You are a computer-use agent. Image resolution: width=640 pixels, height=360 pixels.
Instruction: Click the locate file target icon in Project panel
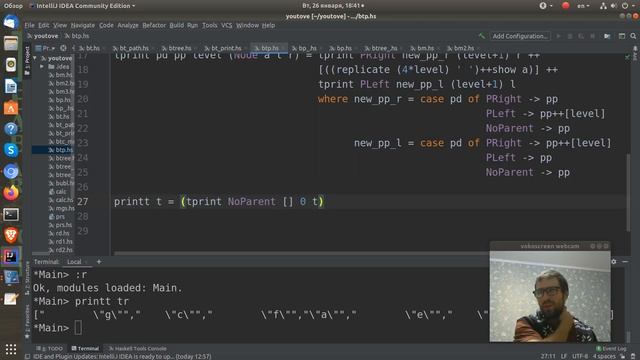coord(63,48)
